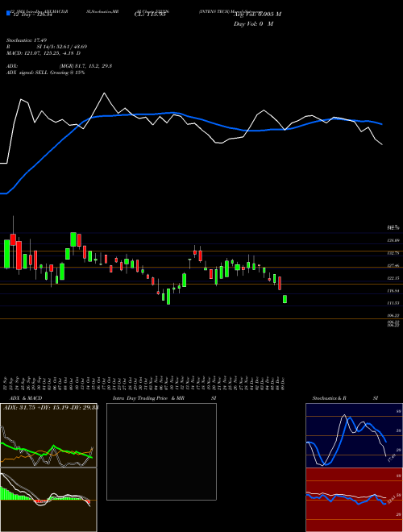Screen dimensions: 403x532
Task: Click the 'Day Vol: 0 M' label
Action: [x=253, y=24]
